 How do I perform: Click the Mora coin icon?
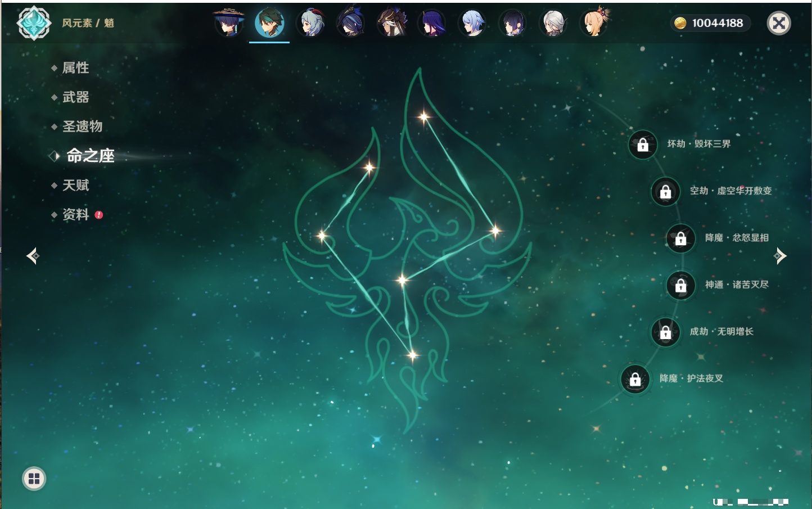pos(680,23)
